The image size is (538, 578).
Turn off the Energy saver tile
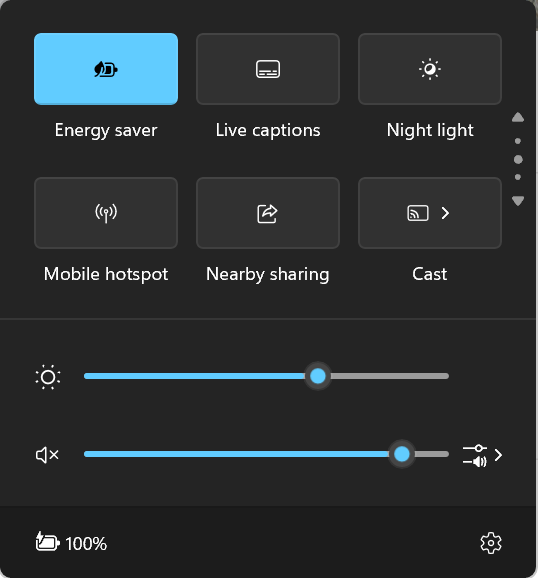106,69
